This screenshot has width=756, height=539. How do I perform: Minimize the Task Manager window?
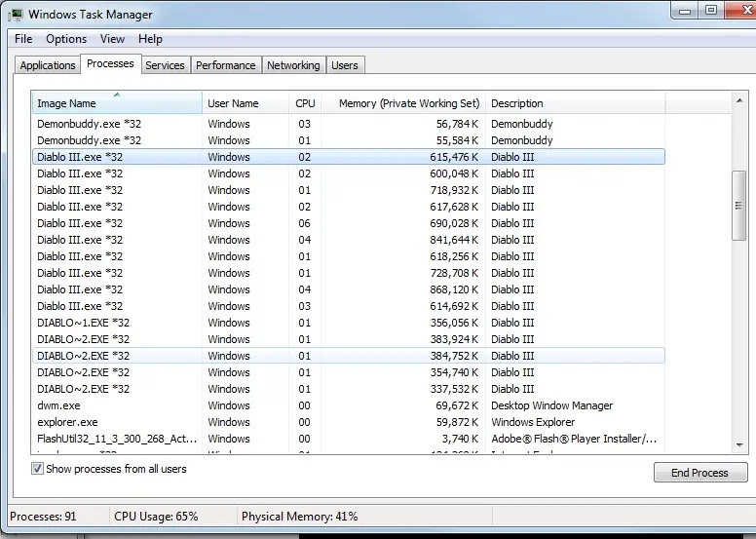(x=685, y=11)
